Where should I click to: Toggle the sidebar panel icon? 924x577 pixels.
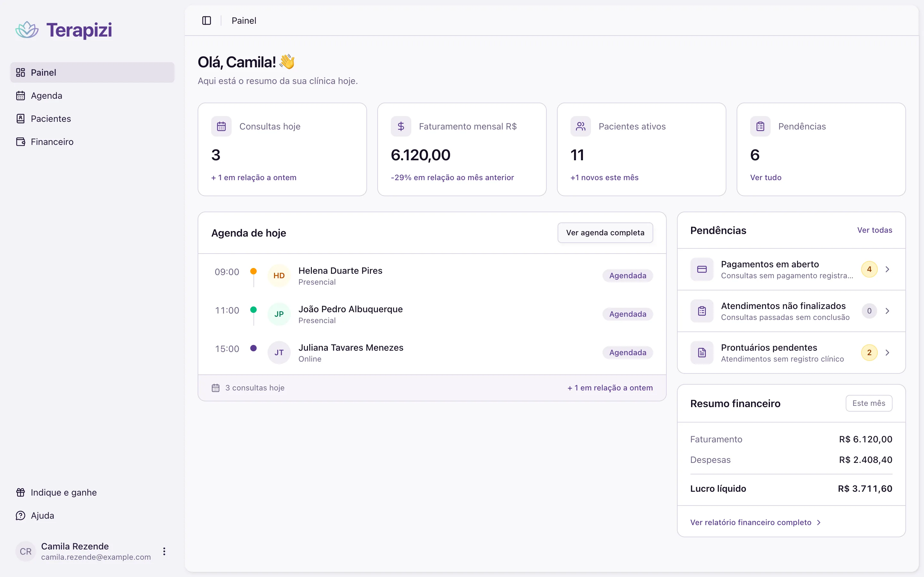[207, 21]
